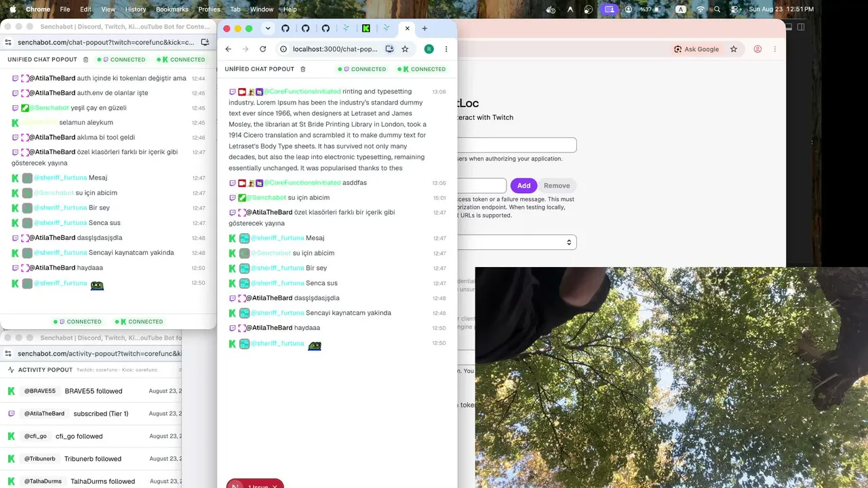This screenshot has width=868, height=488.
Task: Open a new tab in the localhost window
Action: coord(425,28)
